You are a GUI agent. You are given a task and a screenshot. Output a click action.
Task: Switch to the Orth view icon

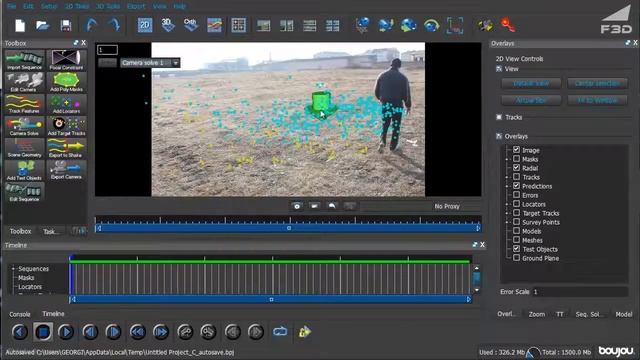tap(191, 25)
